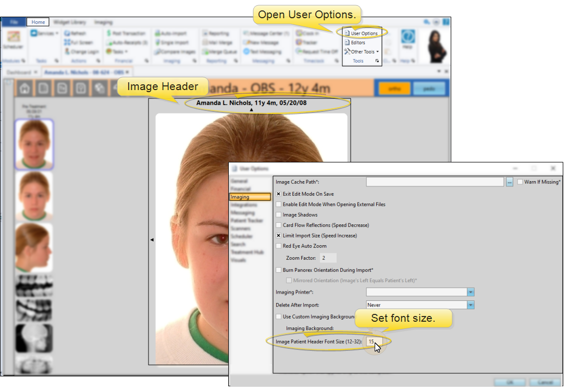569x392 pixels.
Task: Expand the Imaging Printer dropdown
Action: point(470,292)
